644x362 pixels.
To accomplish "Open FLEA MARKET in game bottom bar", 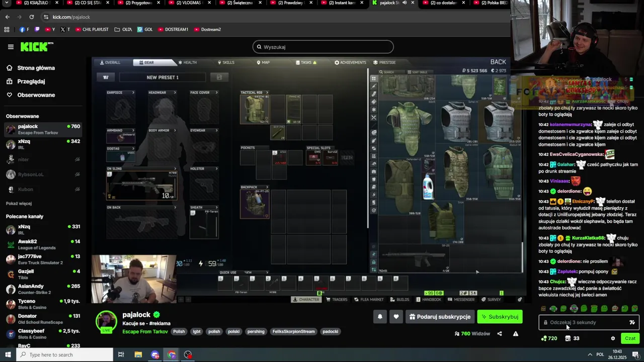I will [369, 300].
